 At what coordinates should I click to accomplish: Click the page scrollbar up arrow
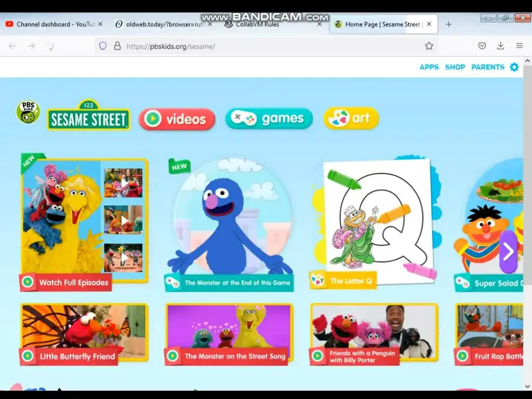click(x=527, y=61)
